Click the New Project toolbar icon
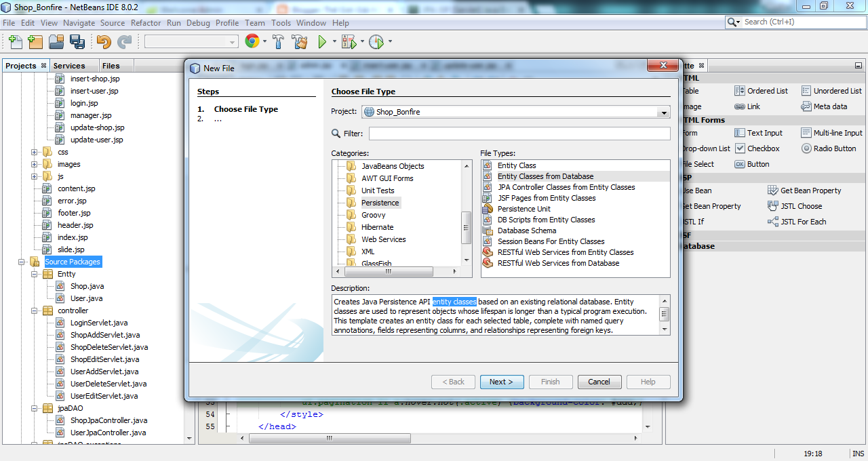 [35, 41]
